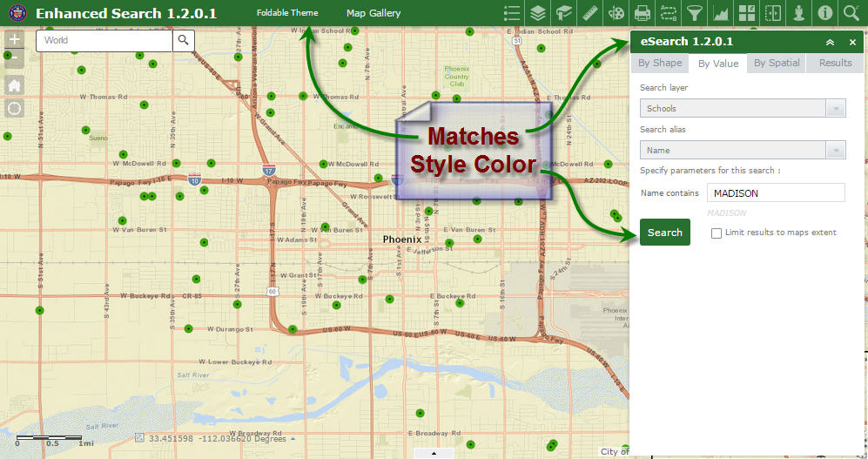868x459 pixels.
Task: Open the Search layer Schools dropdown
Action: [x=835, y=109]
